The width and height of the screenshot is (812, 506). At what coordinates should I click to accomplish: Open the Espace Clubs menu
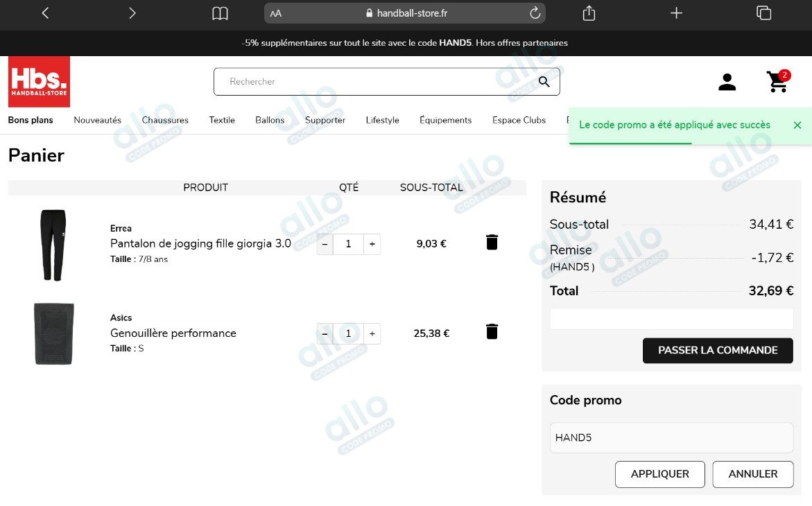519,120
